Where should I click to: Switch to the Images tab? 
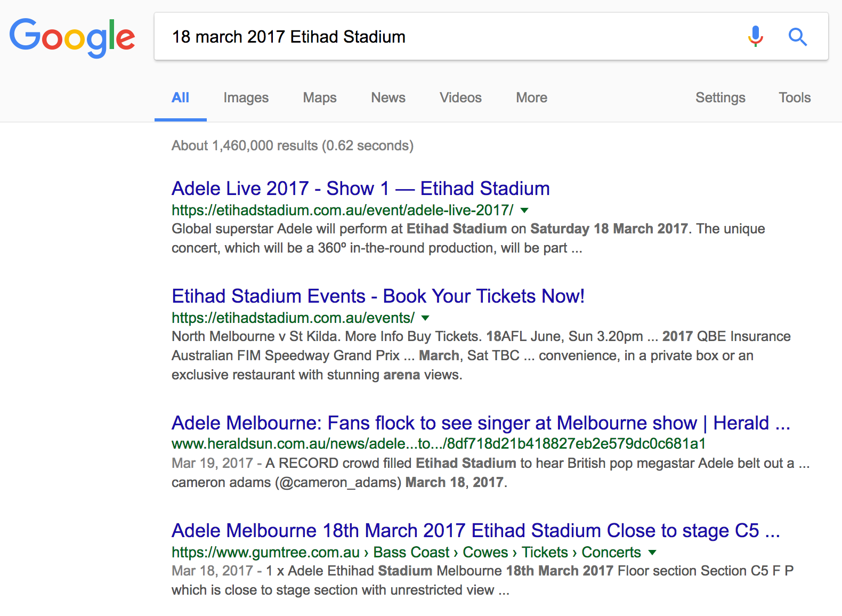point(246,98)
